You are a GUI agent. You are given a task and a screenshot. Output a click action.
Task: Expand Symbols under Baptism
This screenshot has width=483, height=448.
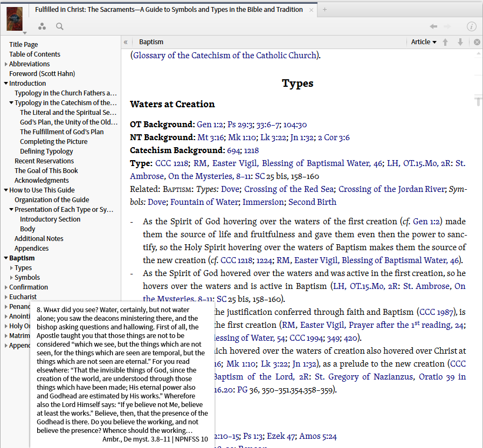(x=11, y=278)
